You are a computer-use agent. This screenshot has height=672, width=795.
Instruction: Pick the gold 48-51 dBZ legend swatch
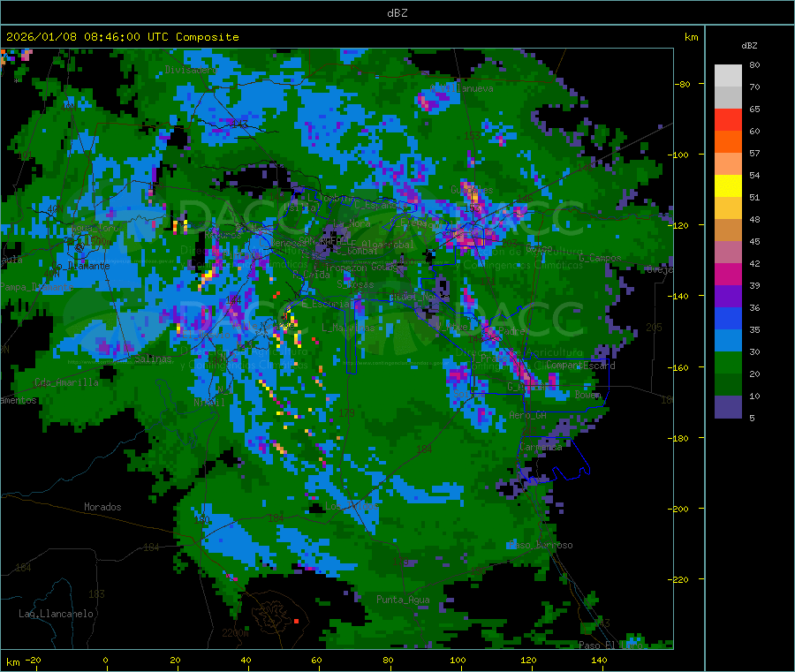point(728,208)
